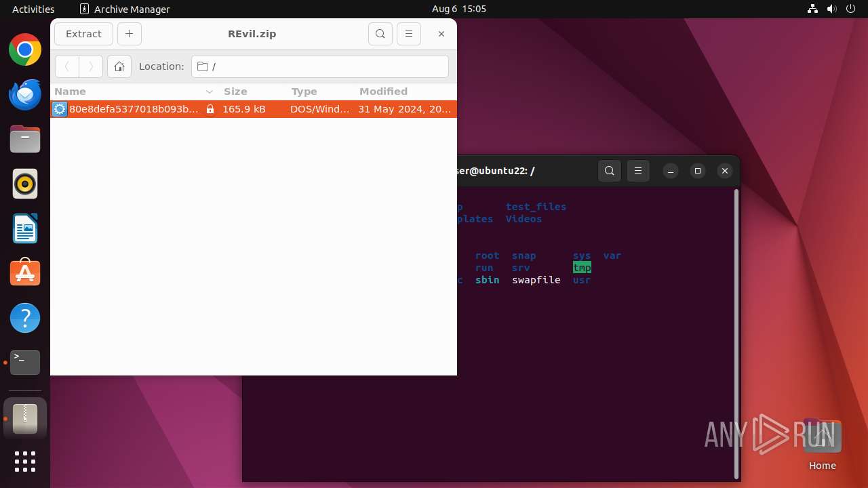
Task: Open Activities overview
Action: (x=33, y=9)
